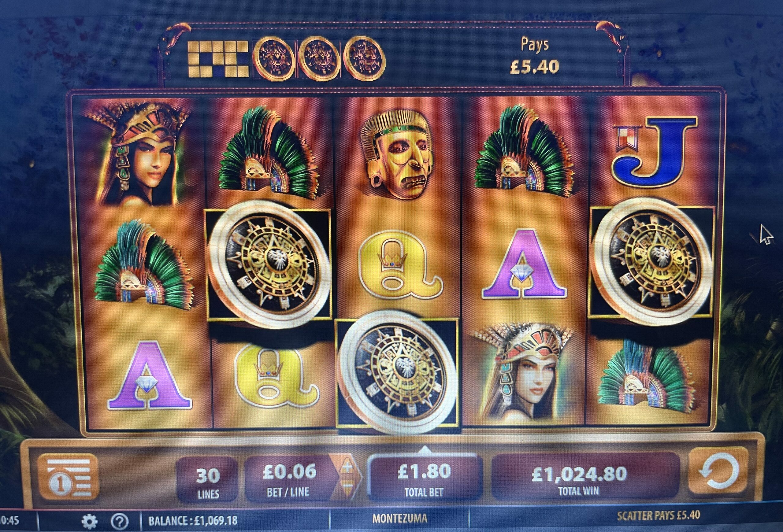Screen dimensions: 783x532
Task: Click the Balance £1,069.18 display
Action: (193, 521)
